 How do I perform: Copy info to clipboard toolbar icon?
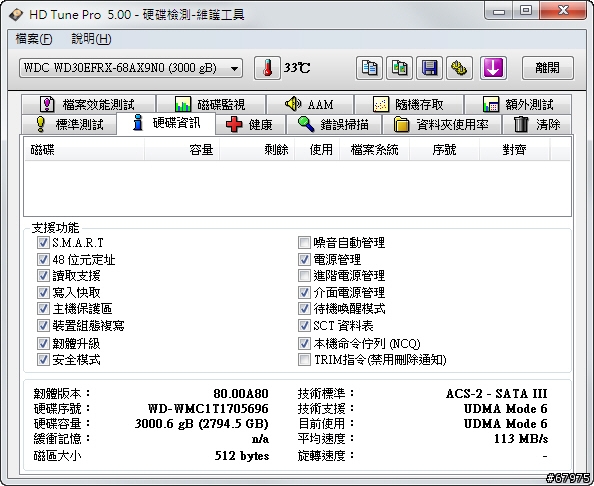click(369, 68)
